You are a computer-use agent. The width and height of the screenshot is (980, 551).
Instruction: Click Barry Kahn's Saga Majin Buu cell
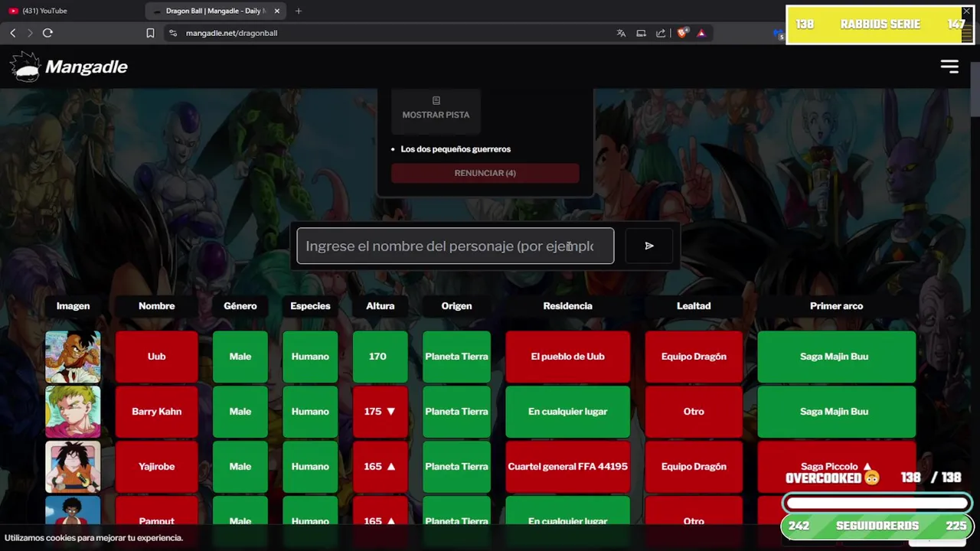pos(837,412)
